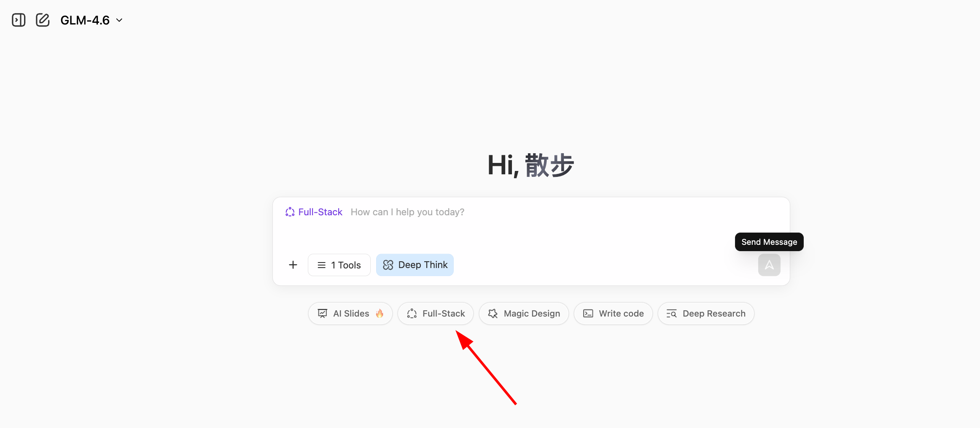Open the GLM-4.6 model selector
The image size is (980, 428).
click(x=85, y=20)
